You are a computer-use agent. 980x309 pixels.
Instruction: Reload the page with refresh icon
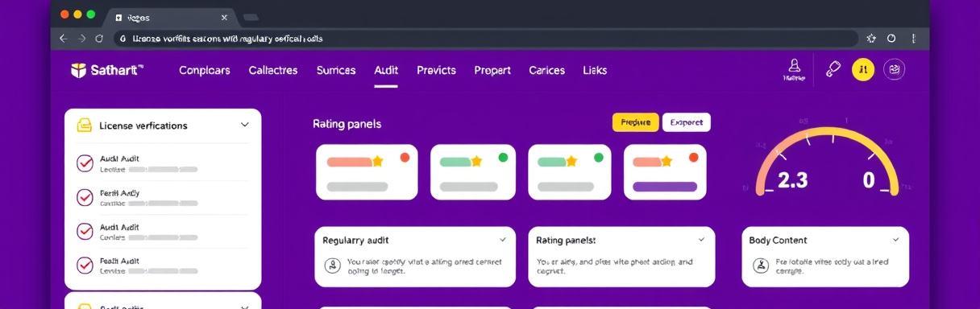coord(99,38)
